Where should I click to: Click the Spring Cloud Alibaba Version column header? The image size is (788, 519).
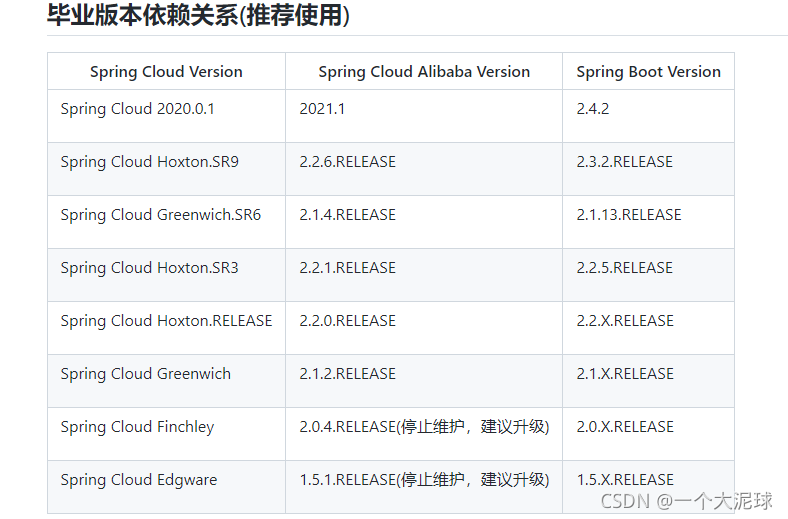coord(424,71)
